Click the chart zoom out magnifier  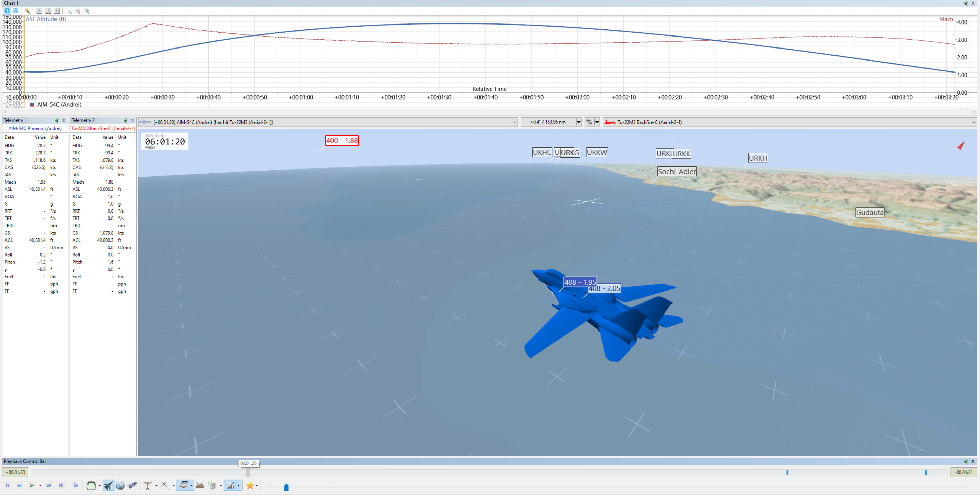pos(78,11)
